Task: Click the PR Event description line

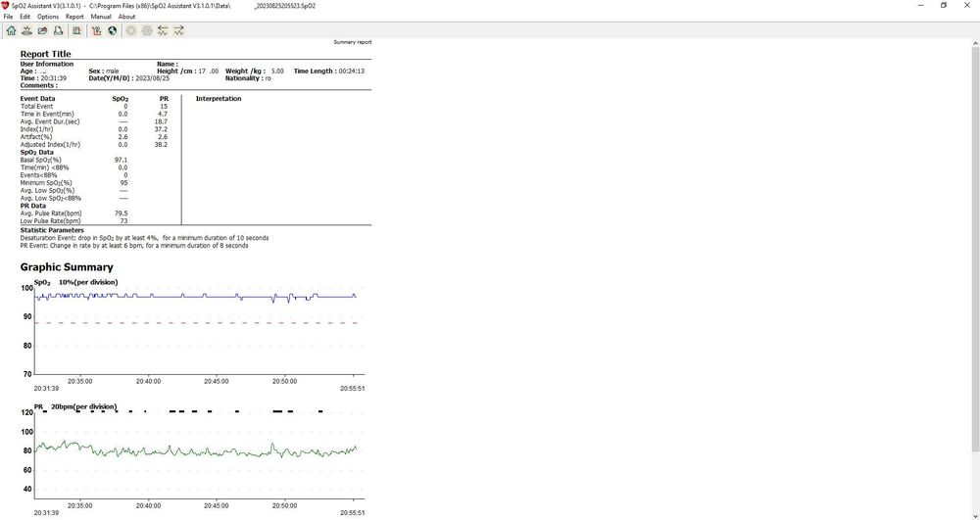Action: 134,246
